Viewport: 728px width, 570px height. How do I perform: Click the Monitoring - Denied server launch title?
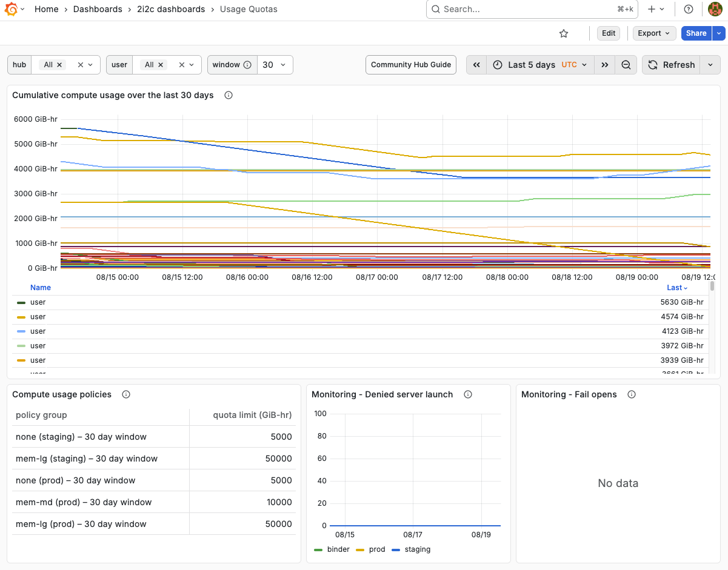point(382,394)
